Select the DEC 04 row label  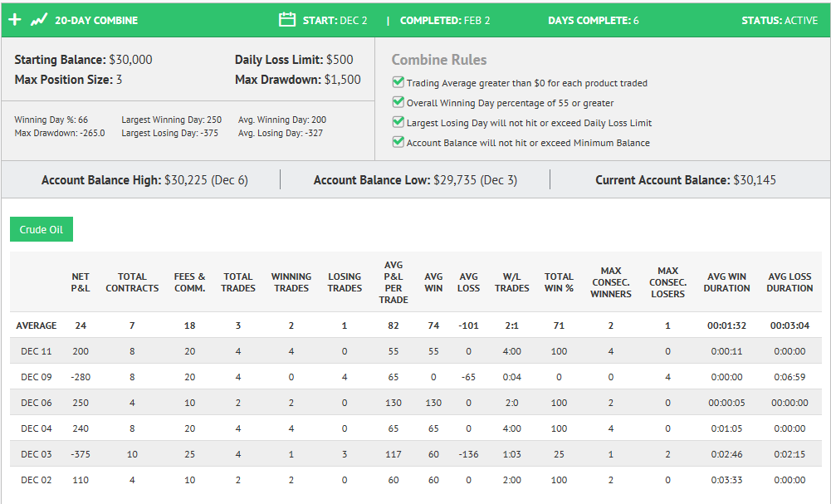[36, 428]
